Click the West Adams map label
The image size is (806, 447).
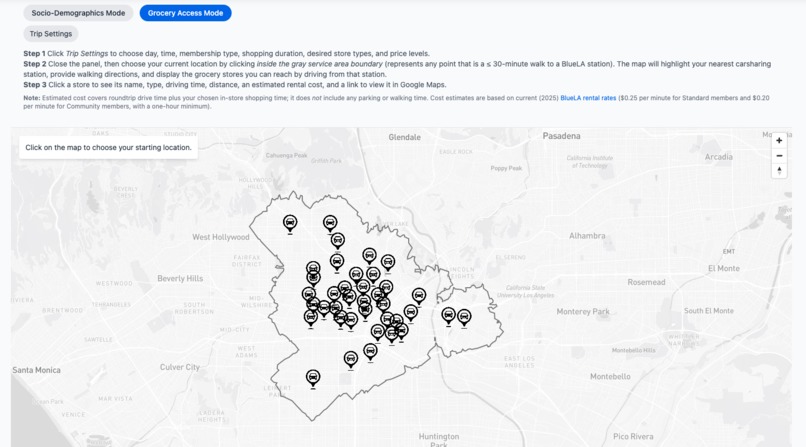pyautogui.click(x=246, y=352)
